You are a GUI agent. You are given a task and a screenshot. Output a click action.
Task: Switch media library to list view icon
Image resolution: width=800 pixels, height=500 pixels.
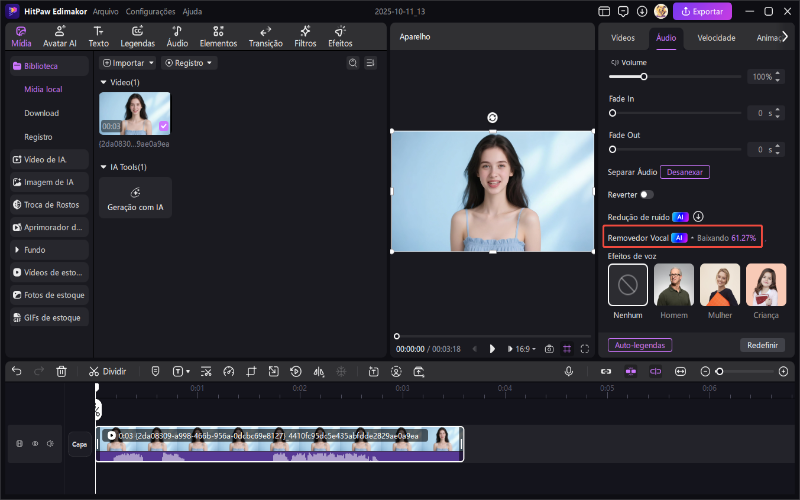click(x=371, y=63)
